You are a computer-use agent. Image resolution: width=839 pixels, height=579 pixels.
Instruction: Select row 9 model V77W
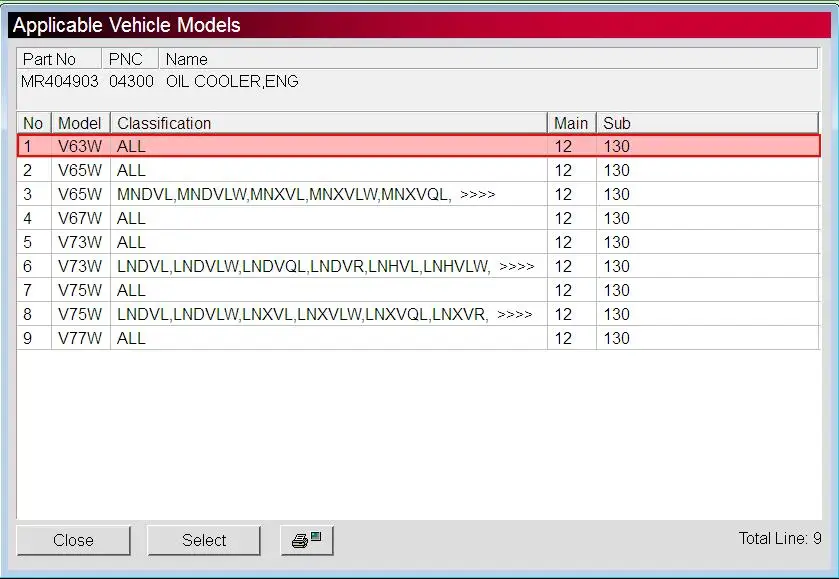pyautogui.click(x=418, y=338)
